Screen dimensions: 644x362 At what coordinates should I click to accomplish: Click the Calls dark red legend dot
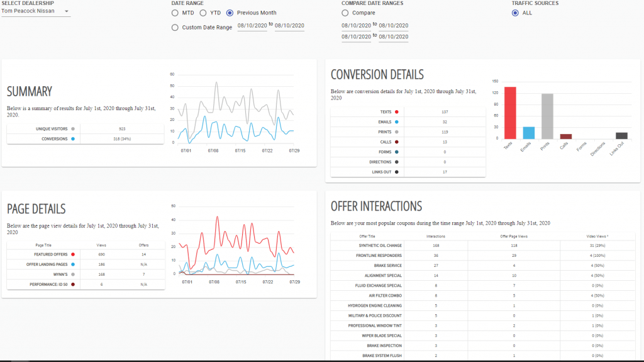click(397, 142)
